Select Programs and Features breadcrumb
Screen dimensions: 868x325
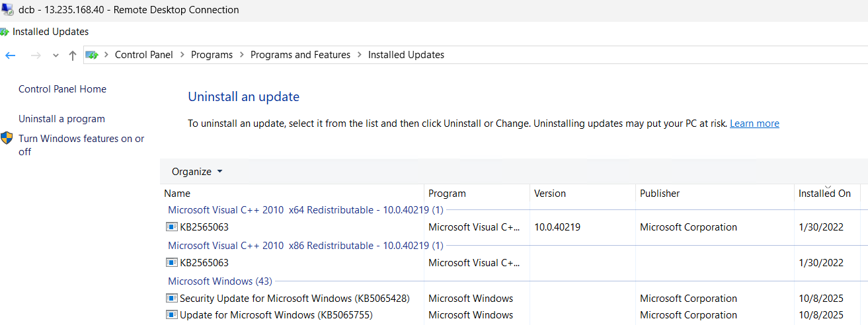(300, 55)
